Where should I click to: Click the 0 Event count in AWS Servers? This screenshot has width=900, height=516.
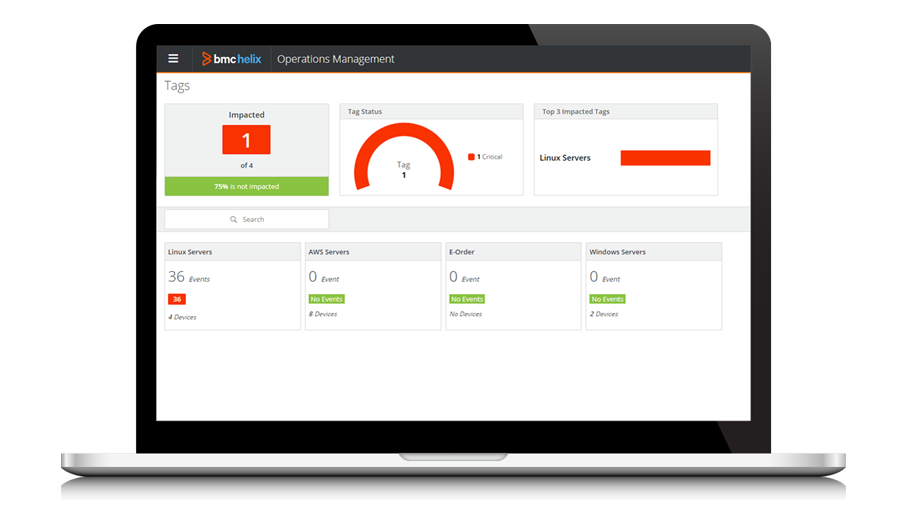pos(324,277)
